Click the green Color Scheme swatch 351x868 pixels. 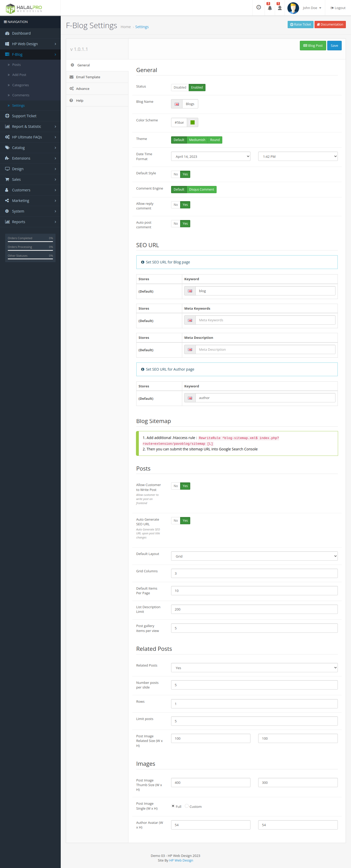coord(193,123)
